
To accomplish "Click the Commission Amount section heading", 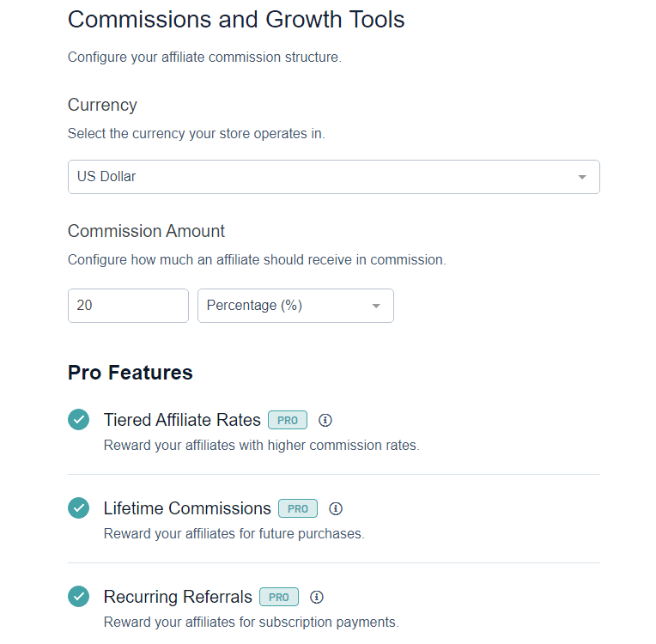I will (x=147, y=231).
